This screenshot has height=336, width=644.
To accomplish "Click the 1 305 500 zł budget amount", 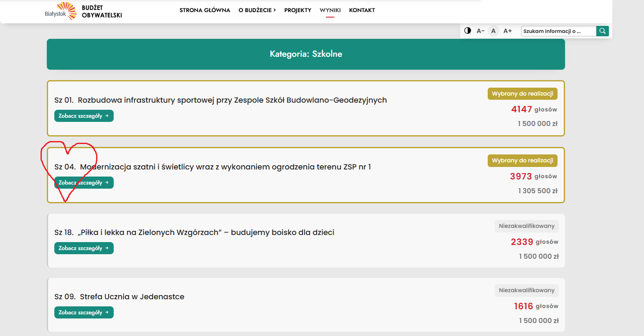I will [x=538, y=191].
